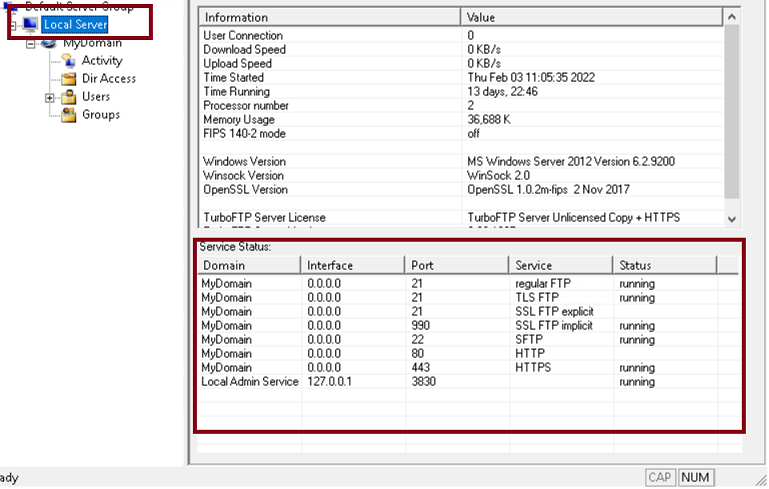The height and width of the screenshot is (489, 769).
Task: Click the MyDomain globe icon
Action: click(x=49, y=43)
